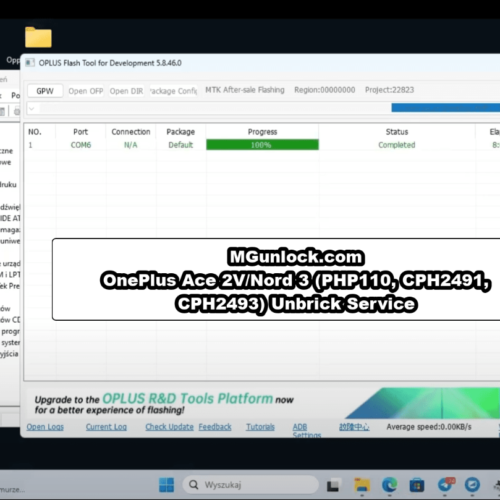This screenshot has height=500, width=500.
Task: Open Package Config
Action: [173, 91]
